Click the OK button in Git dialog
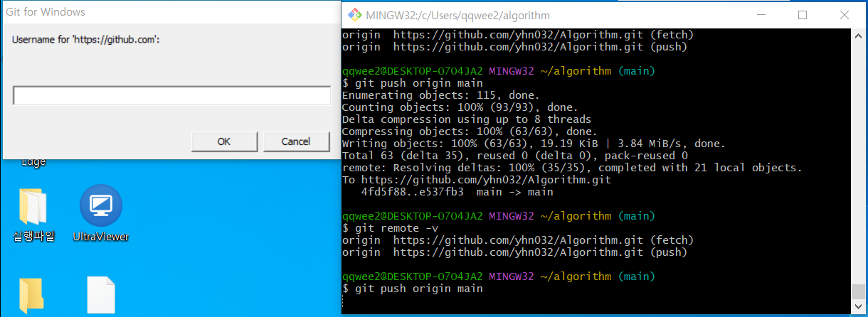 [224, 141]
